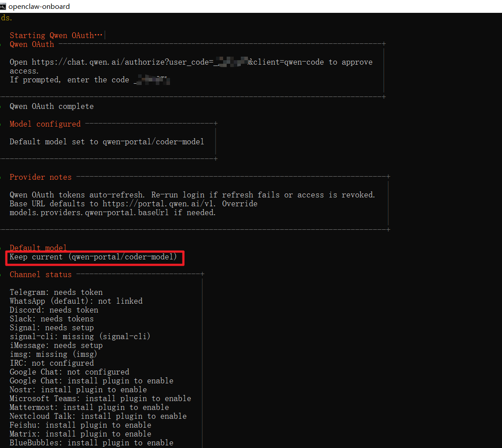Click 'iMessage: needs setup' status line
Viewport: 502px width, 448px height.
[x=56, y=345]
